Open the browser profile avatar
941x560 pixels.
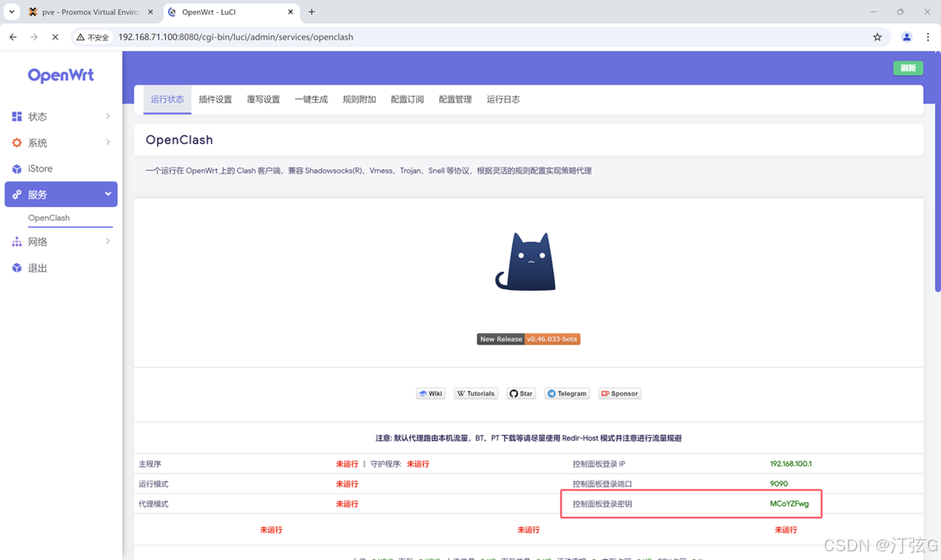(906, 37)
